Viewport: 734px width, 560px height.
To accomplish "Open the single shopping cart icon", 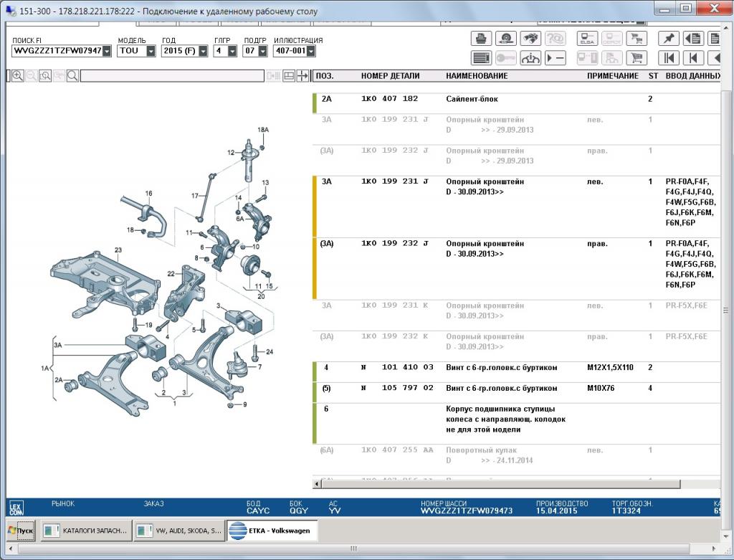I will (x=637, y=58).
